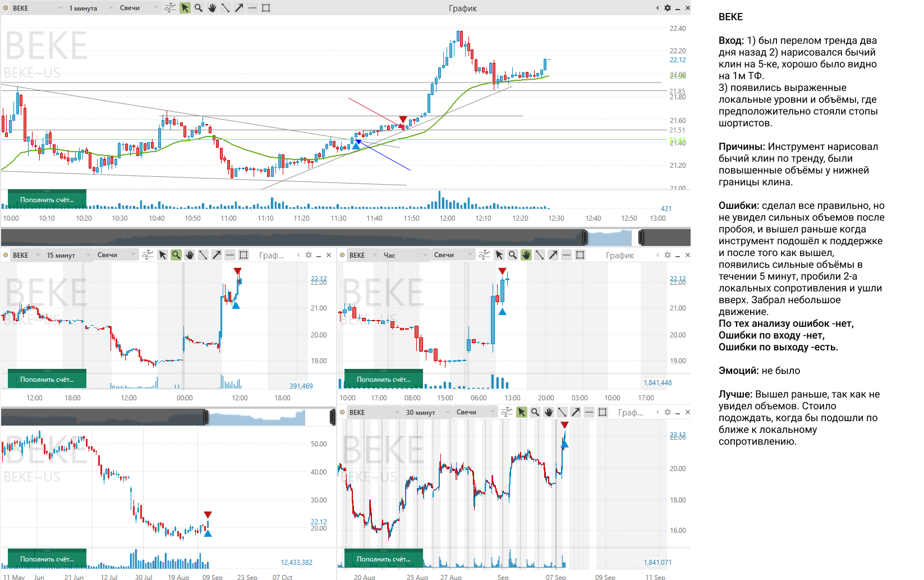
Task: Select the horizontal line tool in the 30 минут chart
Action: pyautogui.click(x=589, y=412)
